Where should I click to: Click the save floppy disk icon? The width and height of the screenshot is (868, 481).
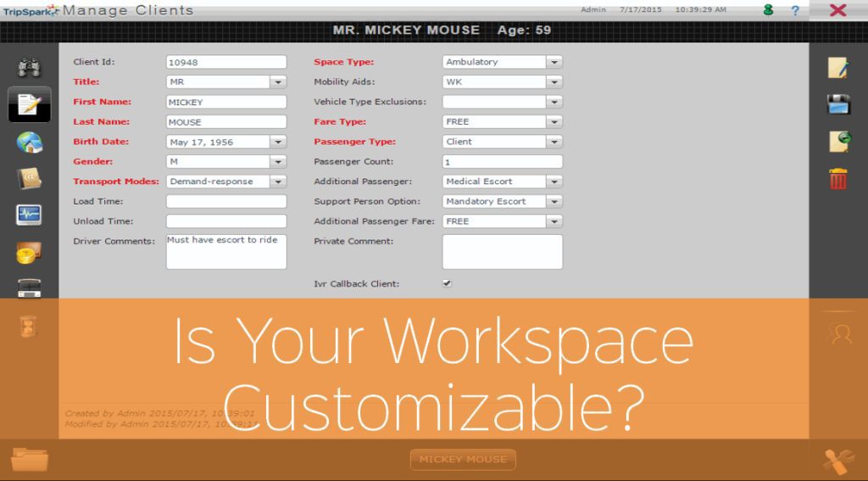click(838, 104)
